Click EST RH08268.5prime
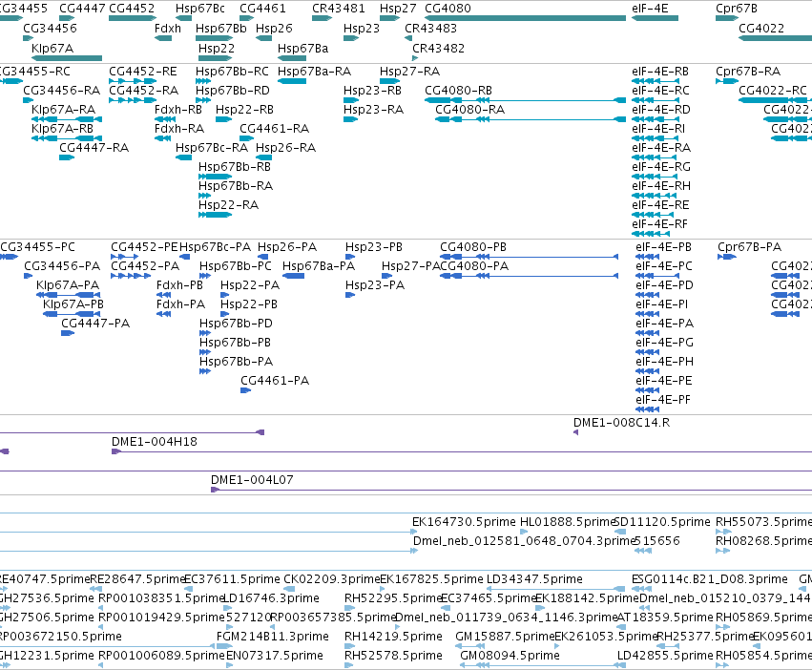The image size is (812, 670). coord(763,541)
